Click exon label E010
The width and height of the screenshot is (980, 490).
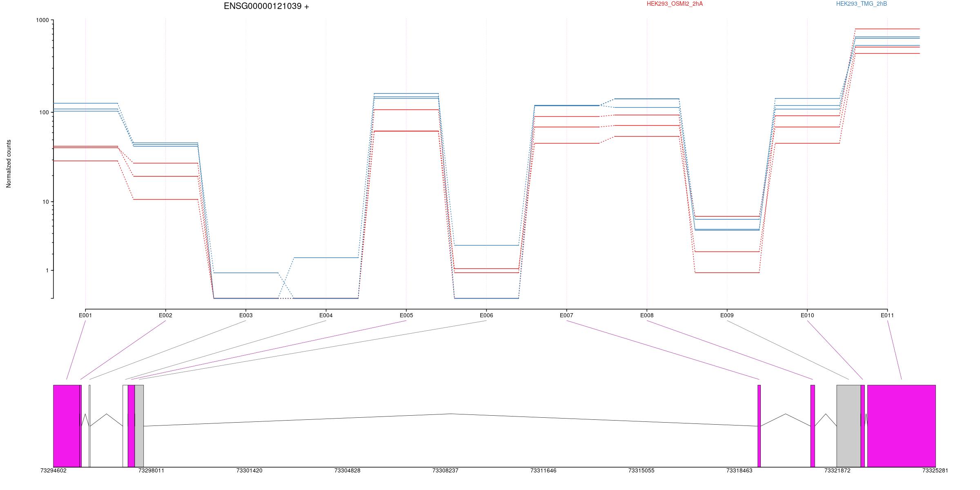pos(807,315)
